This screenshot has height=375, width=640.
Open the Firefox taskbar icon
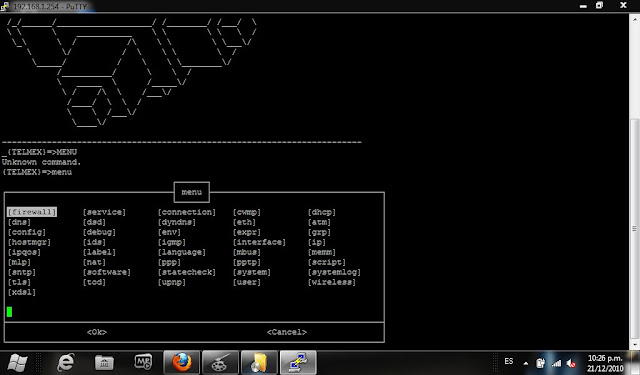point(182,362)
